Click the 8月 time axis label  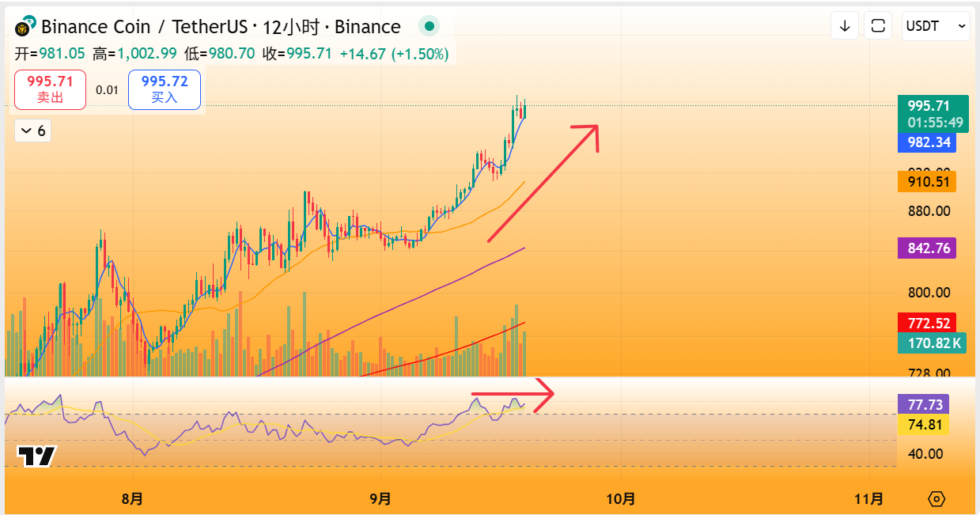133,499
